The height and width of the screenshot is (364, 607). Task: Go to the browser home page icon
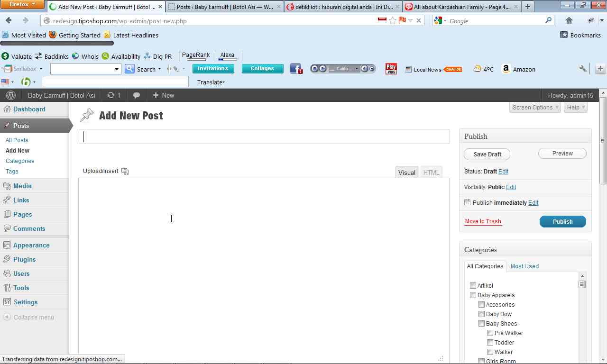pyautogui.click(x=569, y=20)
